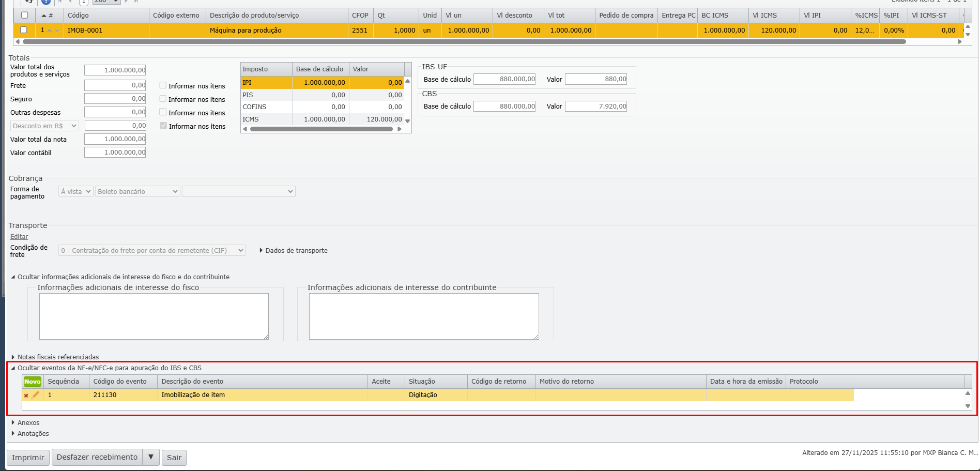Tick the checkbox for item IMOB-0001
The height and width of the screenshot is (471, 980).
[x=24, y=31]
